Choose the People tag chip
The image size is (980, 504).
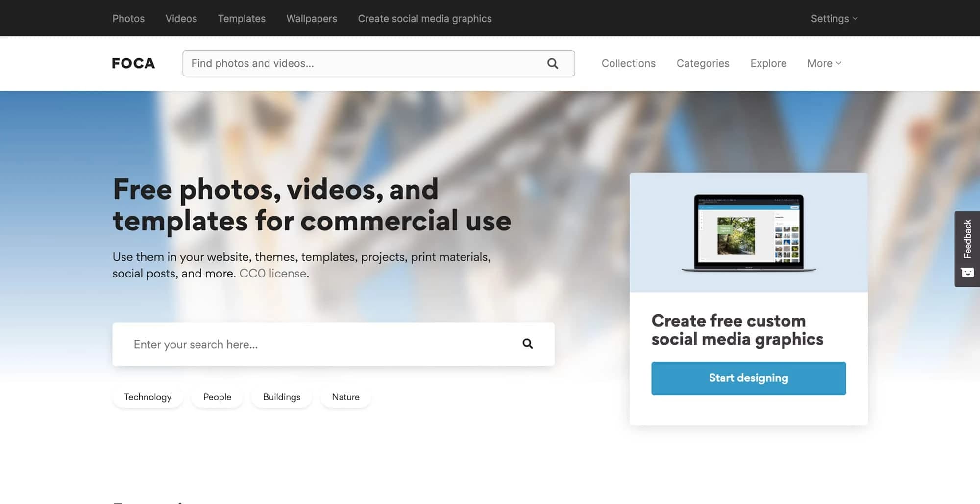tap(217, 397)
